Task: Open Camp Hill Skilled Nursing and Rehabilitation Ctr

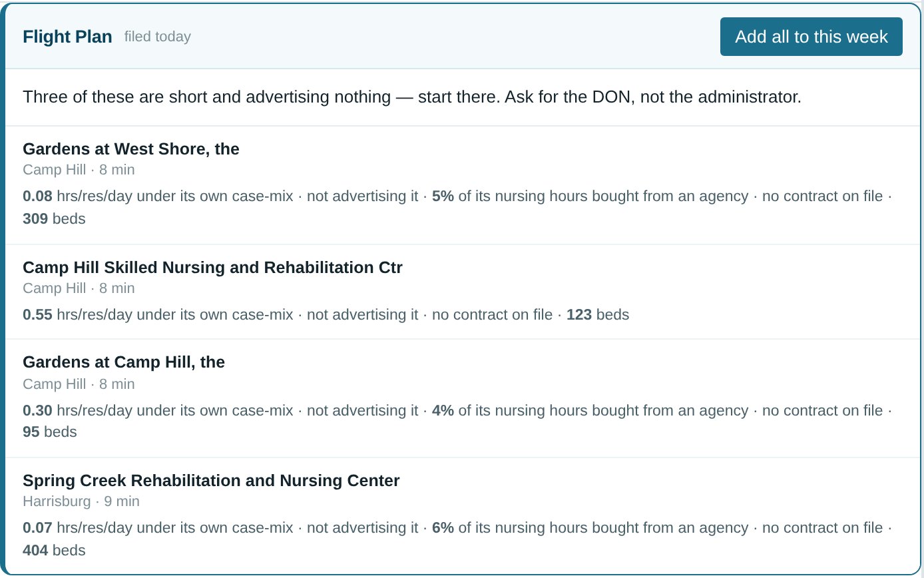Action: coord(212,267)
